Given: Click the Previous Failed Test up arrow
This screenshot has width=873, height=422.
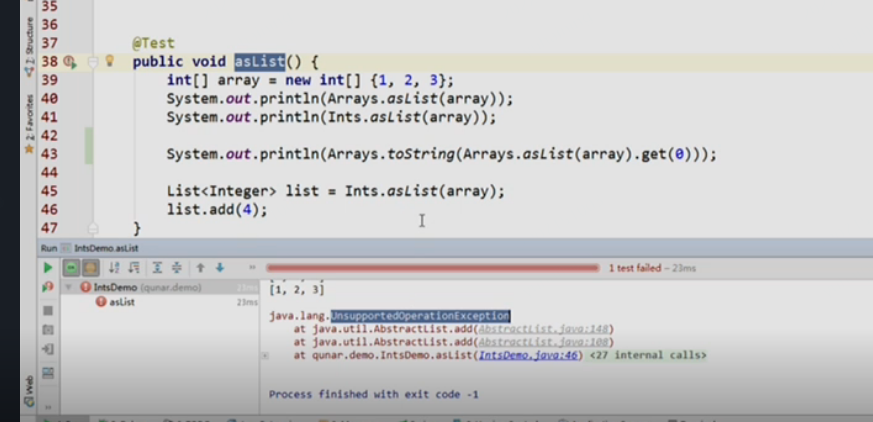Looking at the screenshot, I should click(200, 268).
